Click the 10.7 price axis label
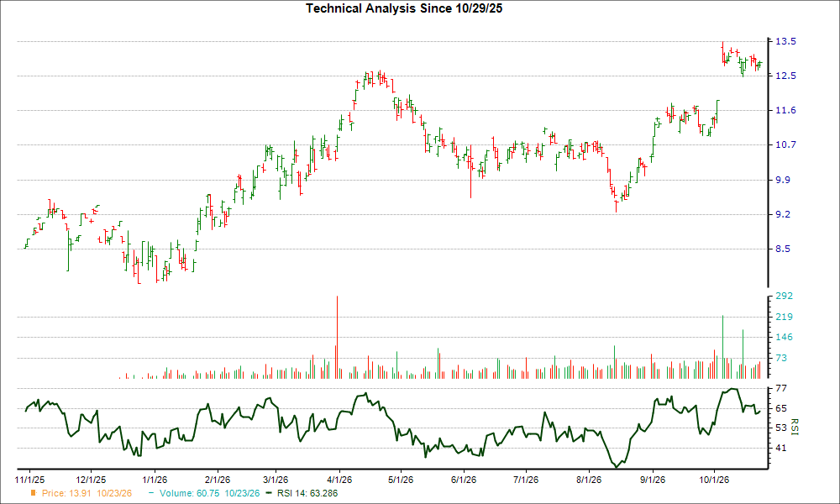840x504 pixels. [x=786, y=144]
